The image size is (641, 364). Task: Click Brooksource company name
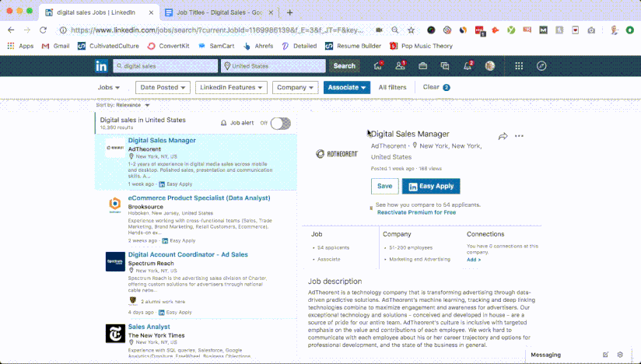click(x=145, y=207)
